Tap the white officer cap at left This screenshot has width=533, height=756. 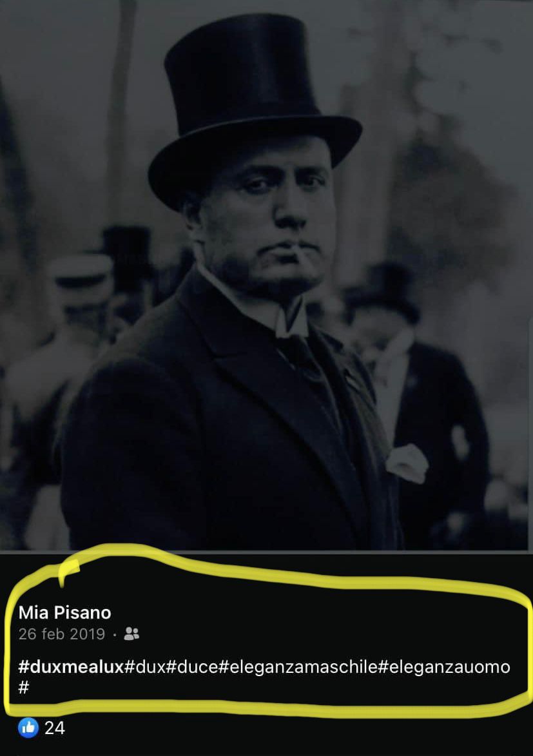tap(81, 277)
